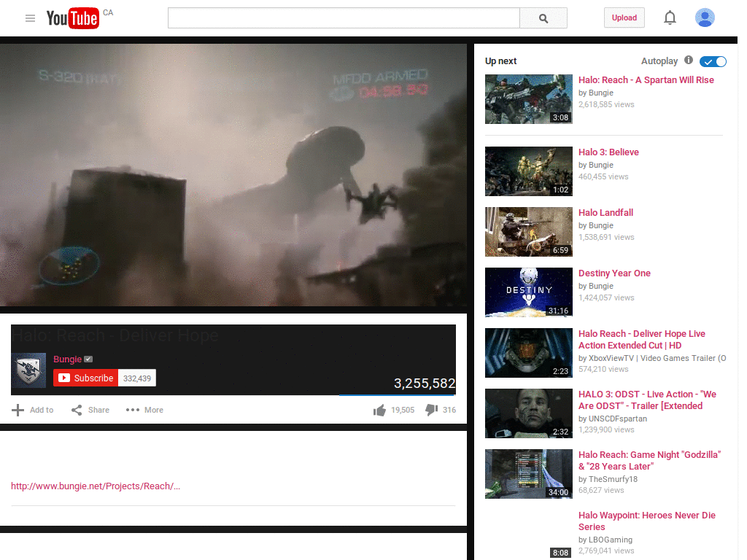Viewport: 747px width, 560px height.
Task: Click the Halo Landfall thumbnail
Action: tap(529, 232)
